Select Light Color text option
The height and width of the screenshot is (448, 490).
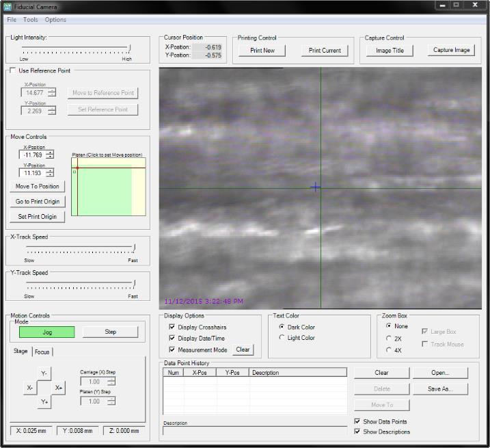(x=282, y=338)
